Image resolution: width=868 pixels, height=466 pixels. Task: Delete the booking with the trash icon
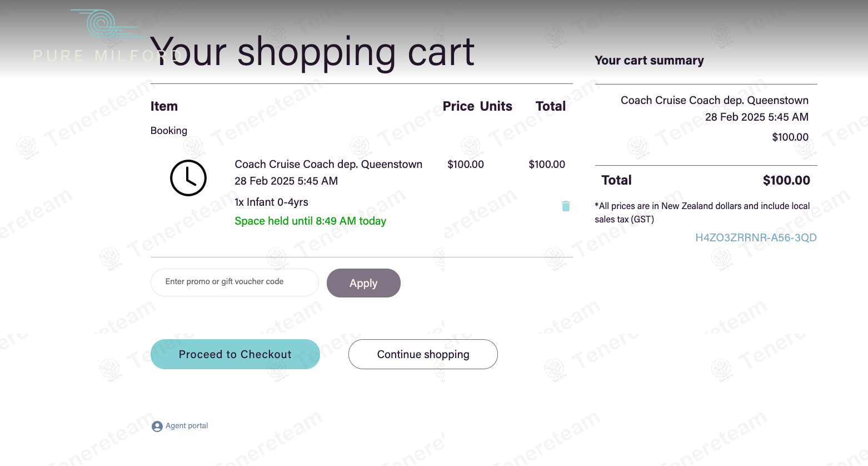[x=566, y=206]
